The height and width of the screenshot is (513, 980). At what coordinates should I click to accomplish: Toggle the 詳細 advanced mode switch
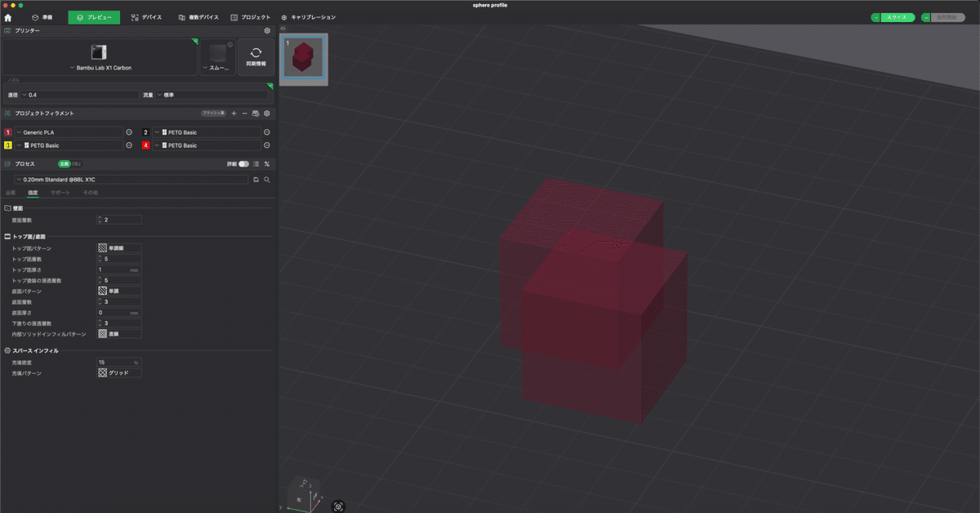tap(243, 163)
